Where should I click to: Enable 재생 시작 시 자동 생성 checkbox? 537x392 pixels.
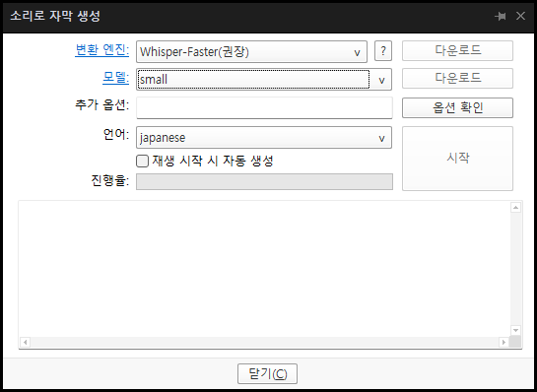(x=142, y=161)
